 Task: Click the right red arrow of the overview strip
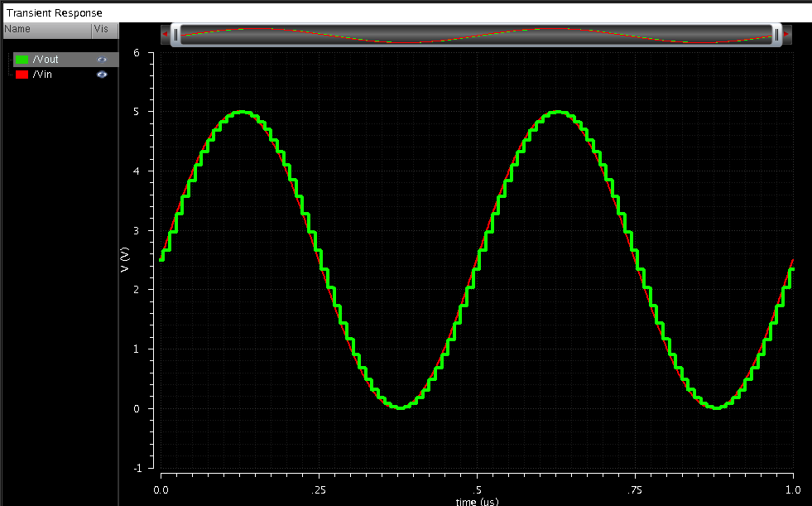point(786,34)
